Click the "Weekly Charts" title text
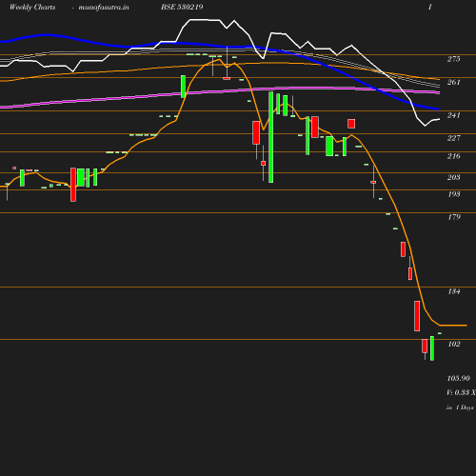476x476 pixels. pyautogui.click(x=32, y=7)
